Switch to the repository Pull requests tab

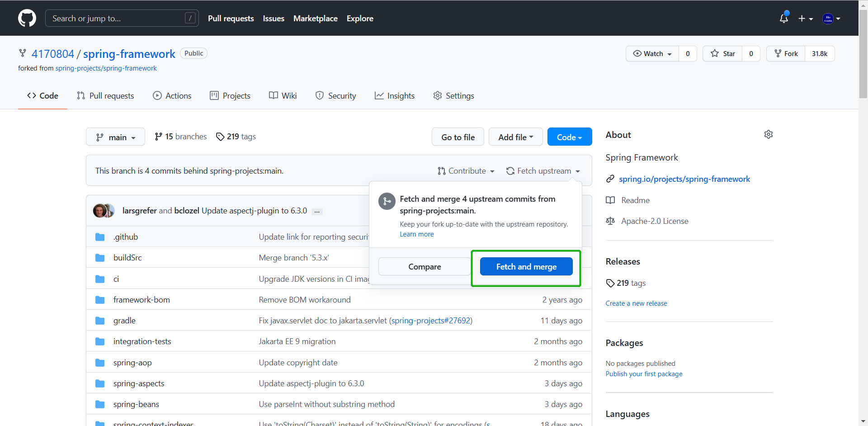(x=105, y=95)
